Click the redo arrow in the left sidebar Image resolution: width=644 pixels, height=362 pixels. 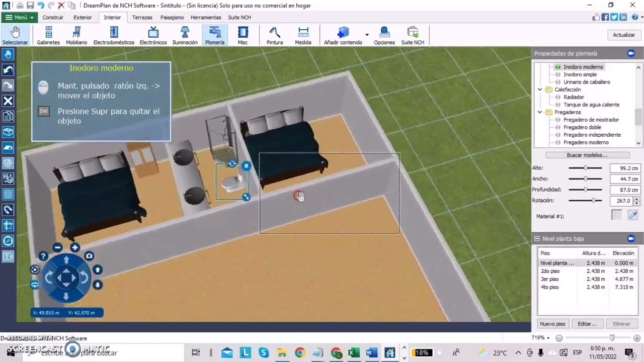(x=8, y=85)
